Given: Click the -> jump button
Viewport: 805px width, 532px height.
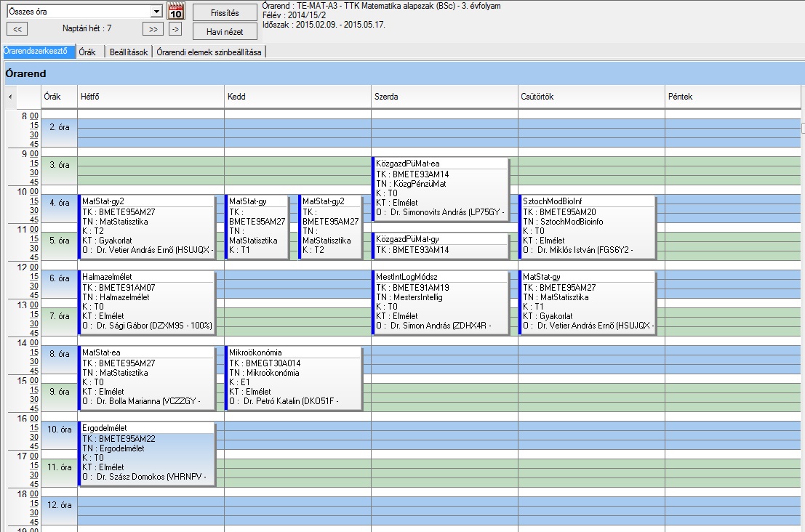Looking at the screenshot, I should coord(175,29).
